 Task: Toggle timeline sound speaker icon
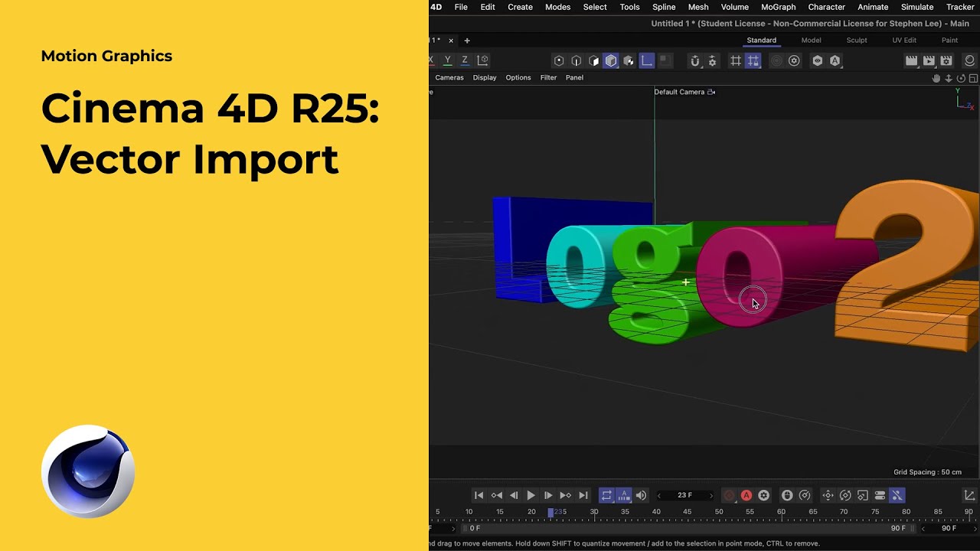point(642,495)
